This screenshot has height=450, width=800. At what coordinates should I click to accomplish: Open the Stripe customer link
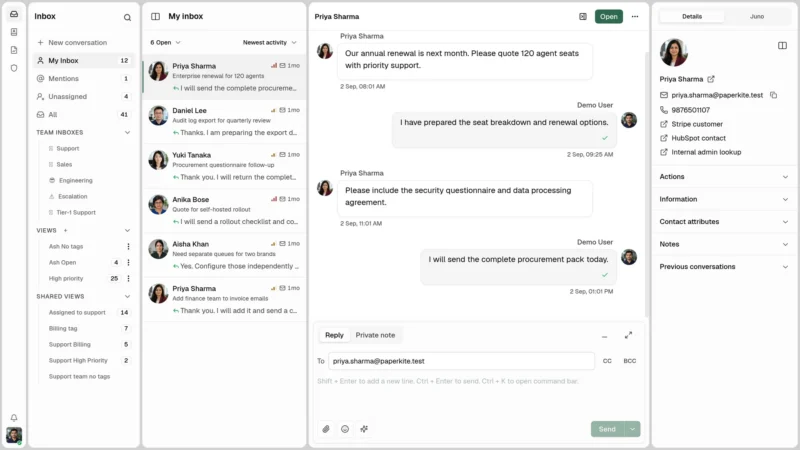696,124
